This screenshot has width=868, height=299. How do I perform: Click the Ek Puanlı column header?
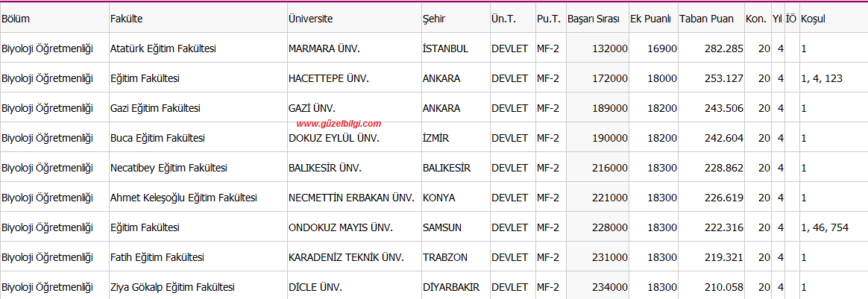click(x=651, y=19)
